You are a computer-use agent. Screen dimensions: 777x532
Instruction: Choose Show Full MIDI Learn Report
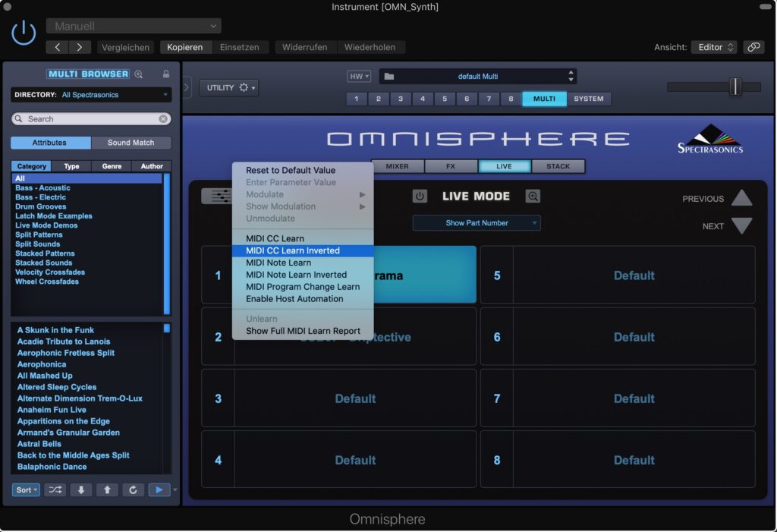point(303,331)
